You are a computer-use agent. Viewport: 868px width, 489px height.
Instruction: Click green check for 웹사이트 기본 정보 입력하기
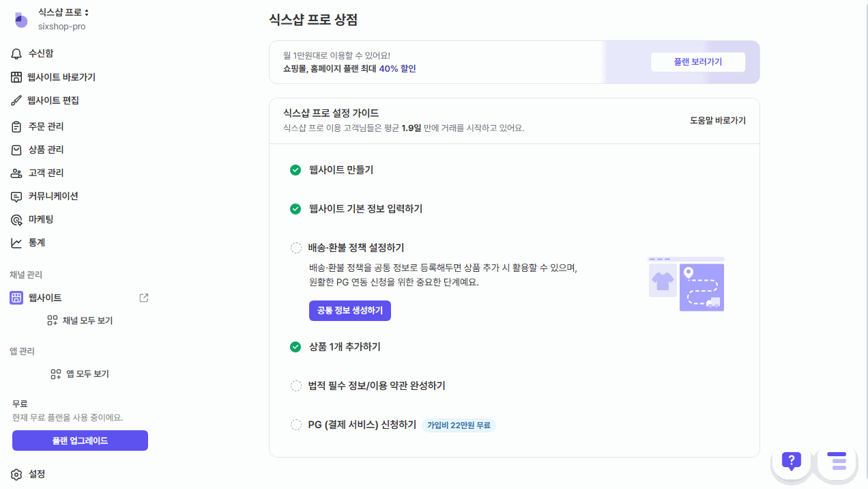click(295, 209)
